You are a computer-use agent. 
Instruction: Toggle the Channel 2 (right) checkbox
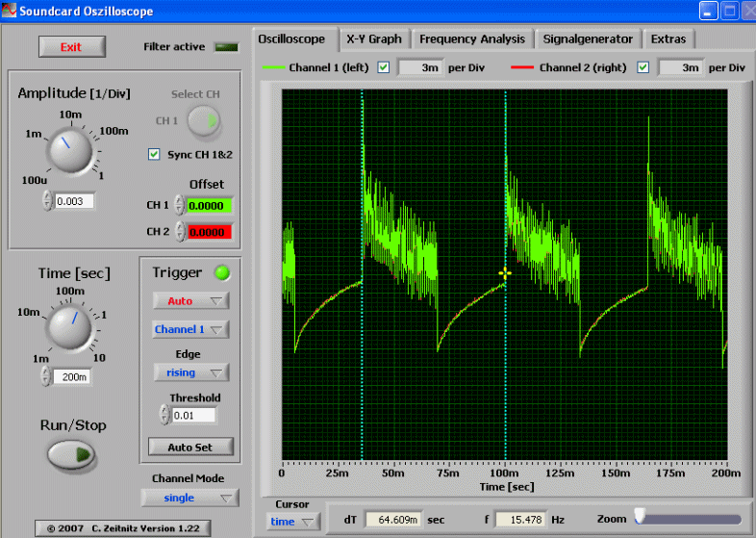(643, 67)
